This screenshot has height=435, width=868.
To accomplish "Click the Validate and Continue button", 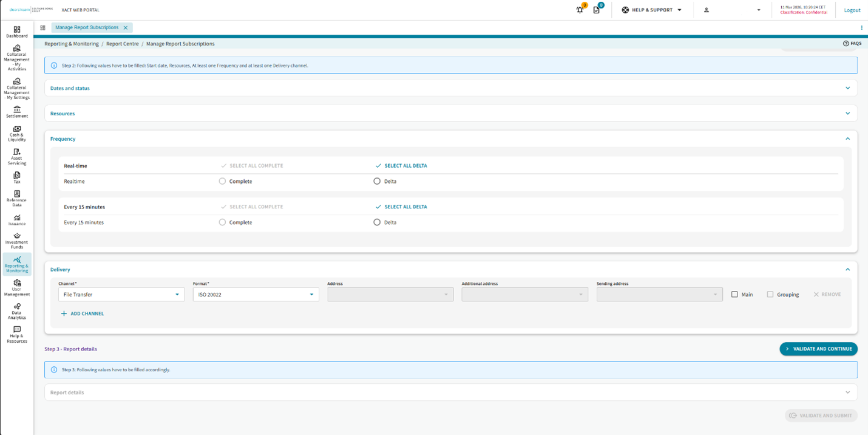I will [x=818, y=349].
